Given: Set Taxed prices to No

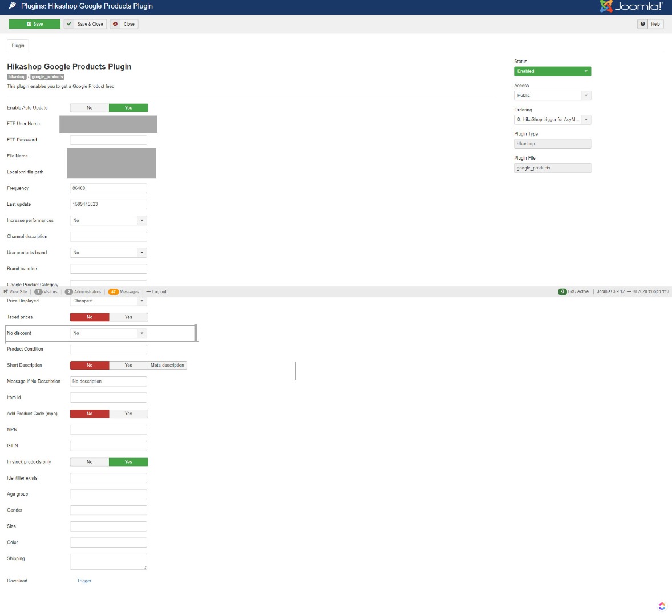Looking at the screenshot, I should (90, 317).
